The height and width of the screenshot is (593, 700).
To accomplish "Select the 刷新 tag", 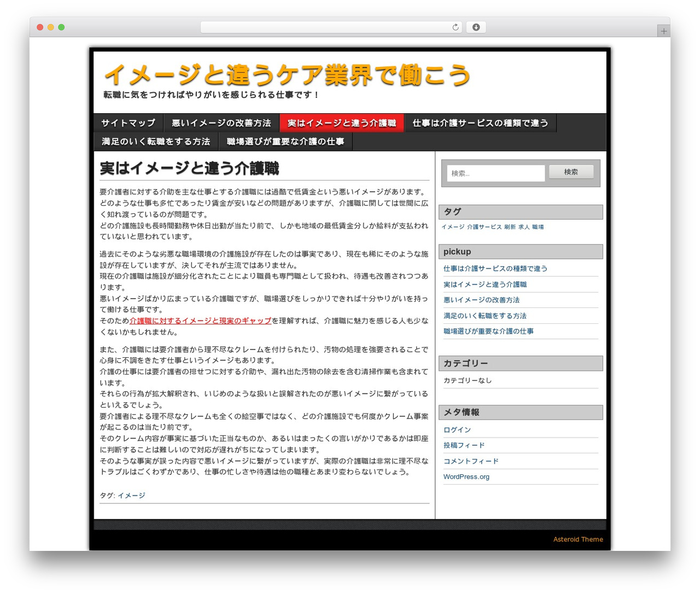I will [x=510, y=227].
